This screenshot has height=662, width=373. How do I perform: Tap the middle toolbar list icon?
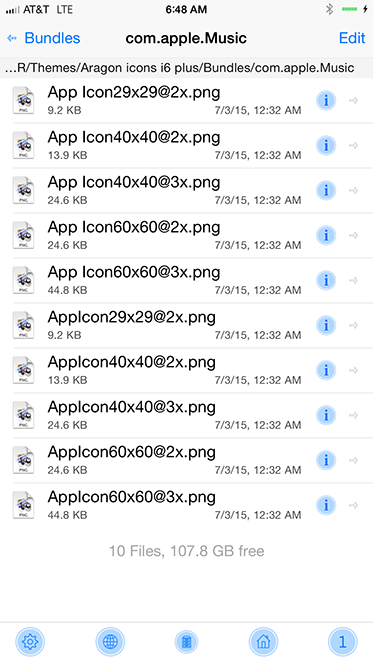coord(187,642)
